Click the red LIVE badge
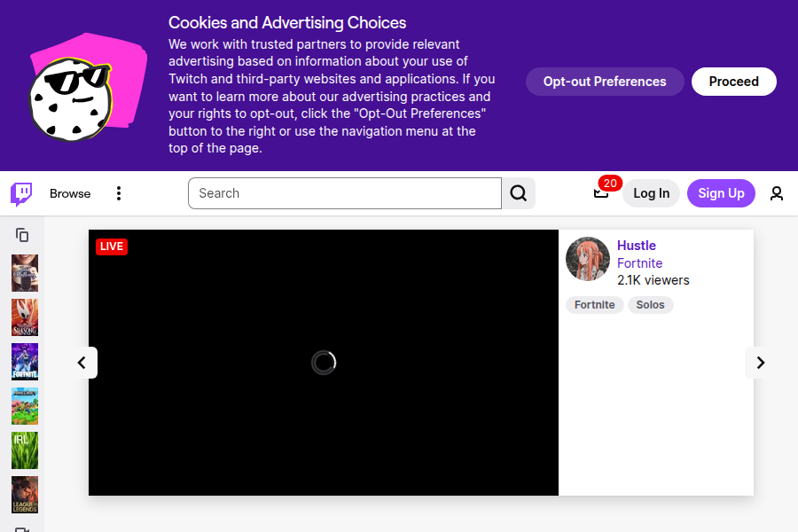 (112, 246)
